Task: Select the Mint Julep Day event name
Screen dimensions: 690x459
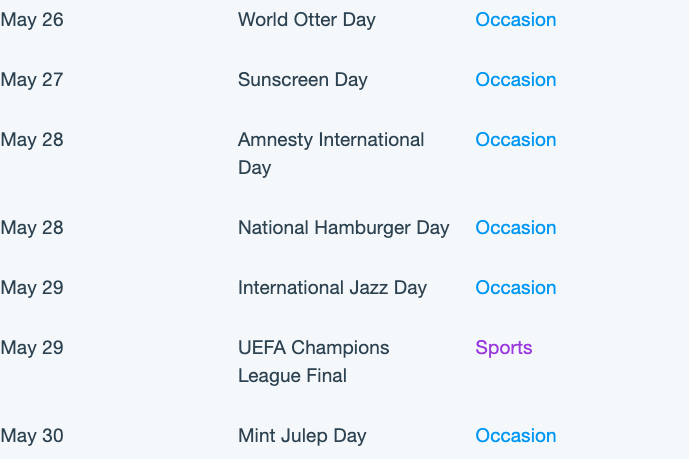Action: pyautogui.click(x=302, y=436)
